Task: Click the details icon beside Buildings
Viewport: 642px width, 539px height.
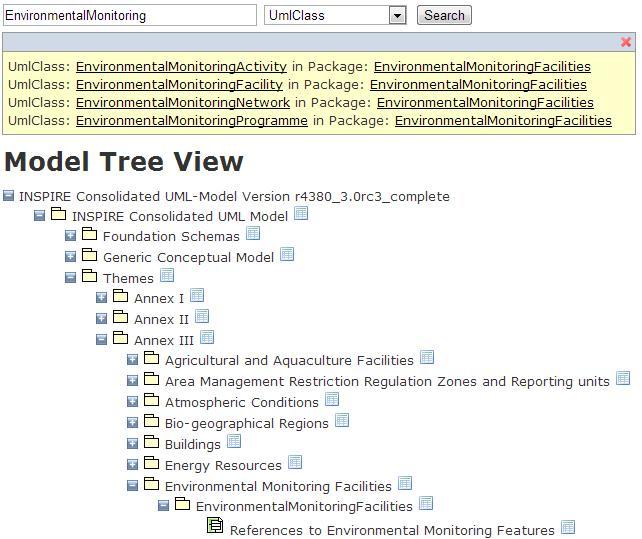Action: [234, 442]
